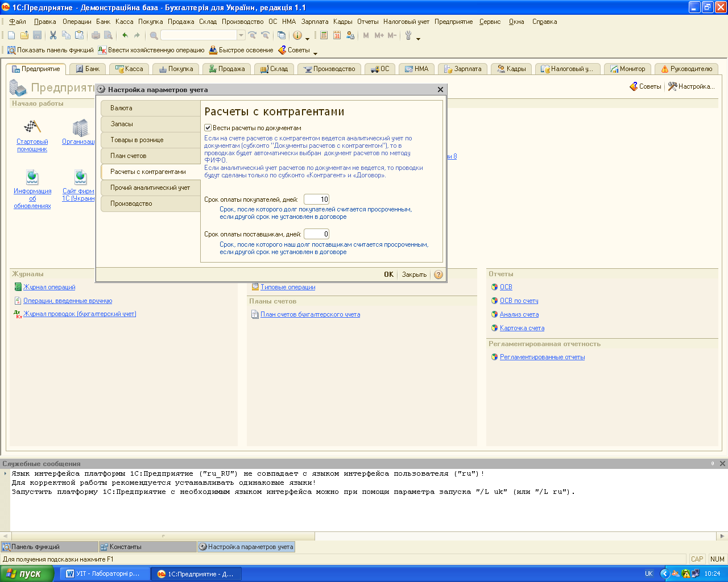Select План счетов section

coord(151,156)
